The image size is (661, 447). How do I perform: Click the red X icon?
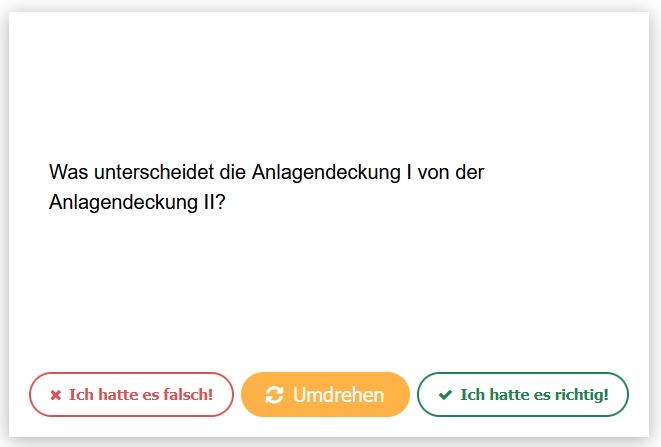click(56, 395)
